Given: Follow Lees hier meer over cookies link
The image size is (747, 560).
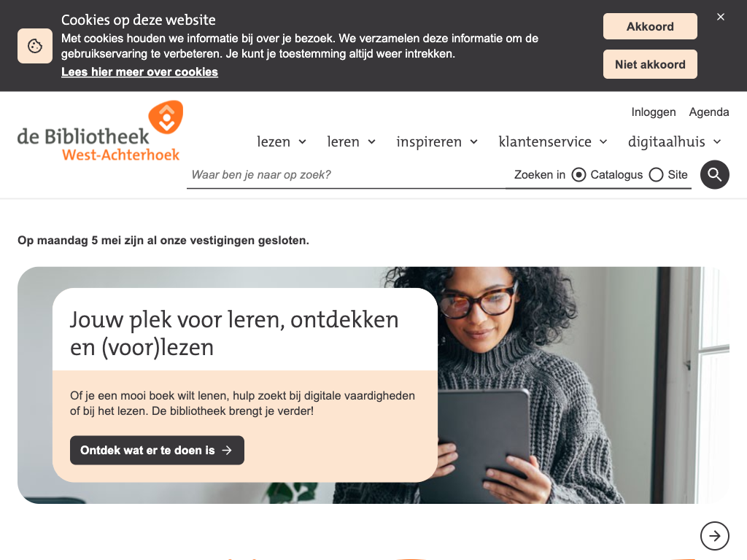Looking at the screenshot, I should coord(139,72).
